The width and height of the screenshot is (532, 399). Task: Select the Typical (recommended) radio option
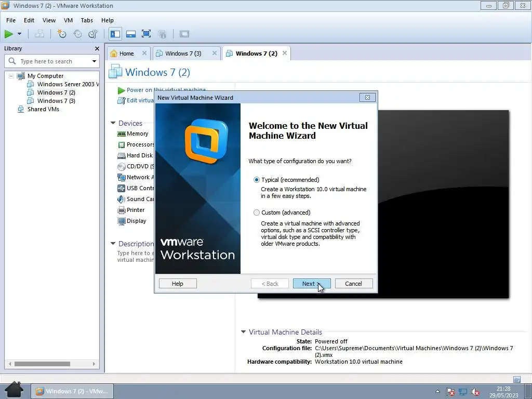[x=257, y=180]
